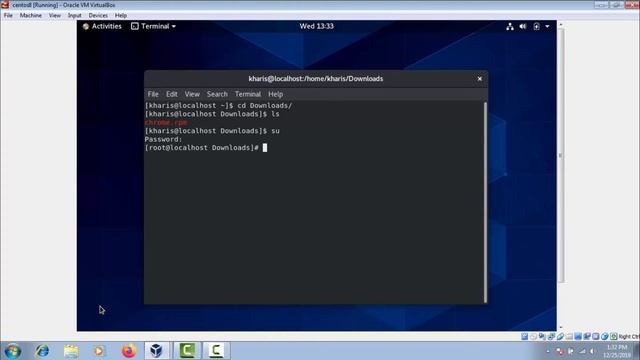Click the Action Center flag tray icon

[571, 351]
